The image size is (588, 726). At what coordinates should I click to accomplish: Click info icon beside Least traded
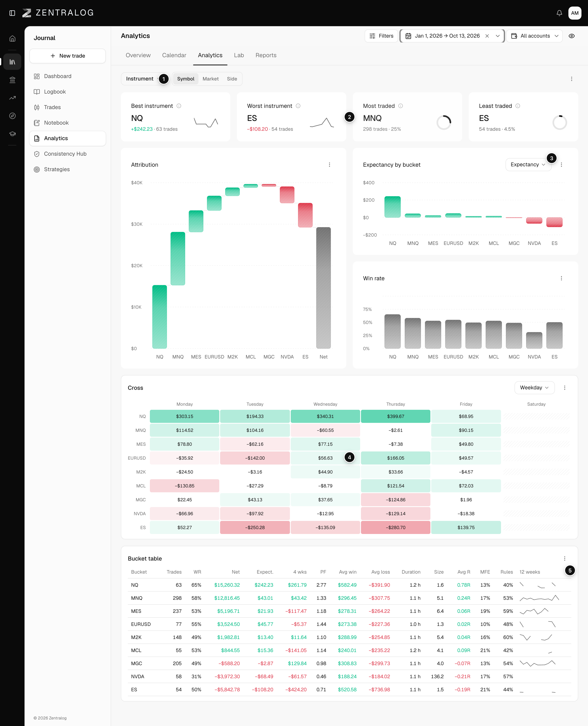coord(518,106)
